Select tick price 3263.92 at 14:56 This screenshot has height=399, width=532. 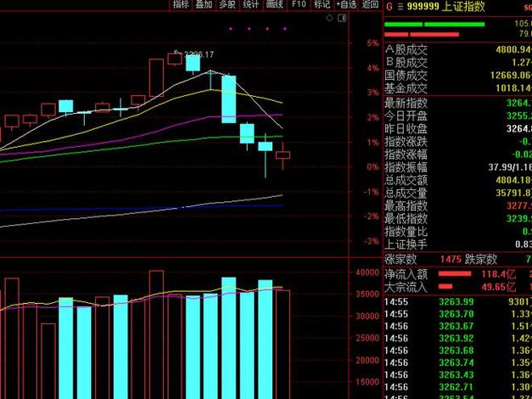456,339
